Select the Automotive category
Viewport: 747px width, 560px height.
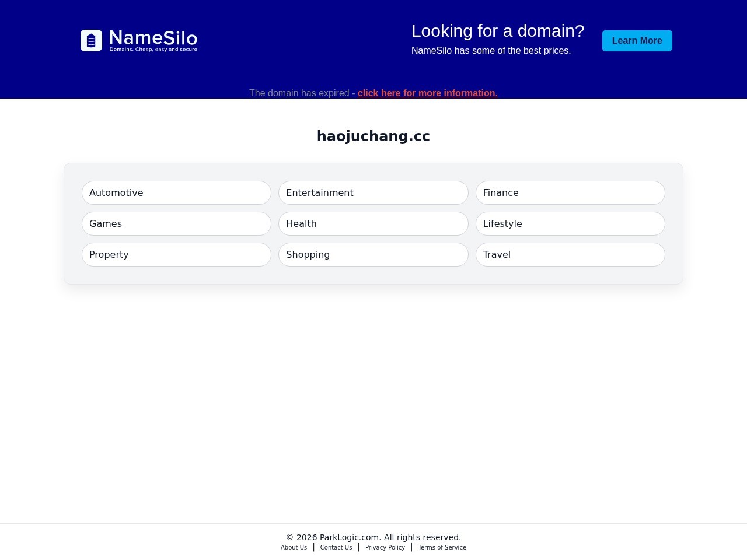click(x=176, y=193)
